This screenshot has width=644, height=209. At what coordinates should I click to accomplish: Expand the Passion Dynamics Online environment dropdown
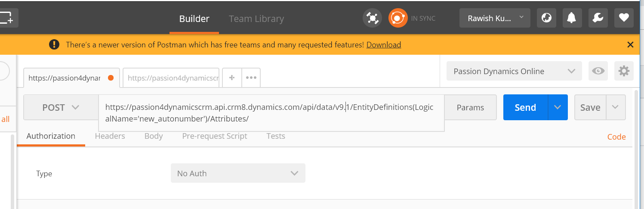coord(514,71)
